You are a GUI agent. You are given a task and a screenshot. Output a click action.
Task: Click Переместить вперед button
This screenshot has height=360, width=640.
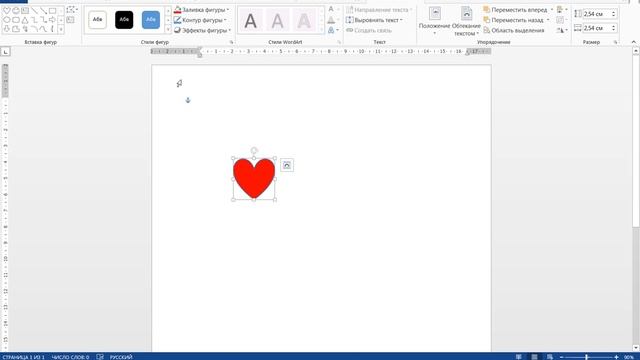516,10
